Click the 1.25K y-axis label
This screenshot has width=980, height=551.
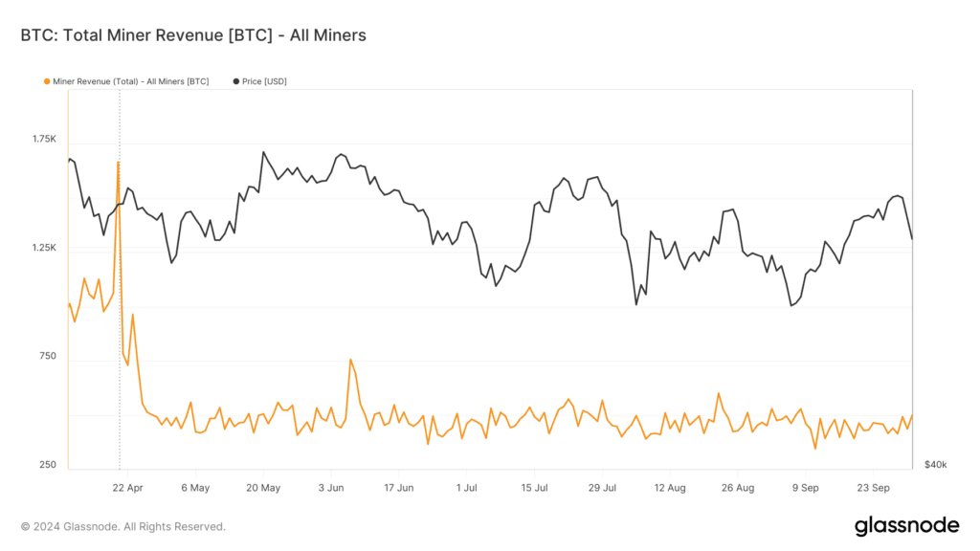coord(45,248)
